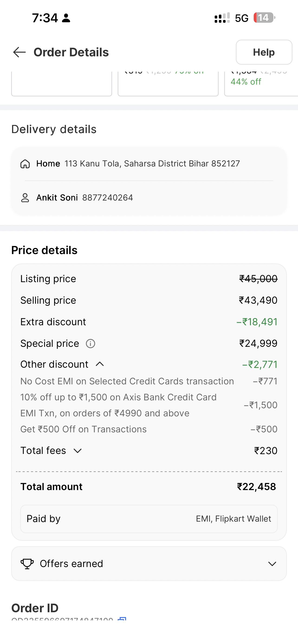Tap the back arrow icon
The image size is (298, 644).
[x=19, y=52]
